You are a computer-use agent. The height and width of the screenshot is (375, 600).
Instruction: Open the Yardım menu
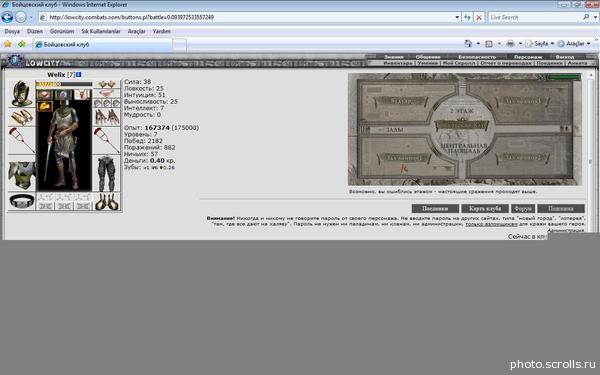161,31
